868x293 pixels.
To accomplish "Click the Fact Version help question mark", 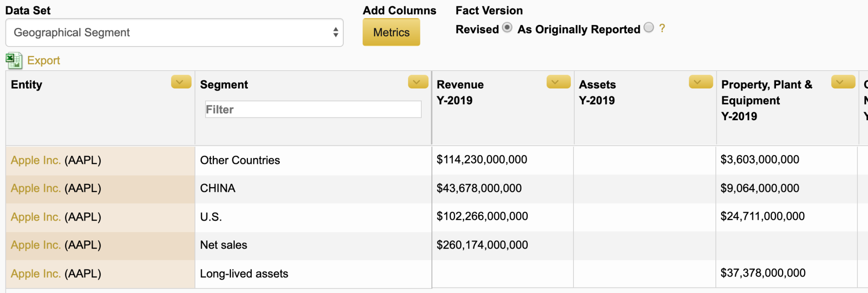I will tap(662, 29).
